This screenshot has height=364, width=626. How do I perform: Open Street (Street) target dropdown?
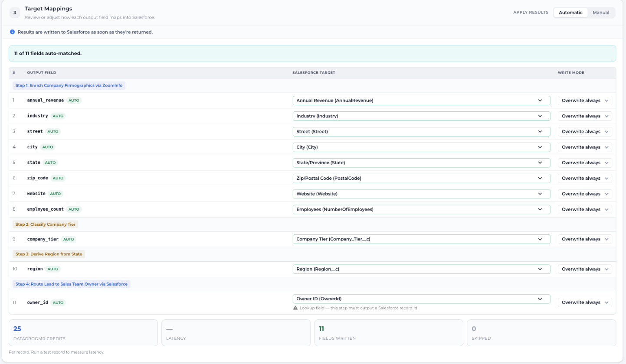(x=422, y=132)
